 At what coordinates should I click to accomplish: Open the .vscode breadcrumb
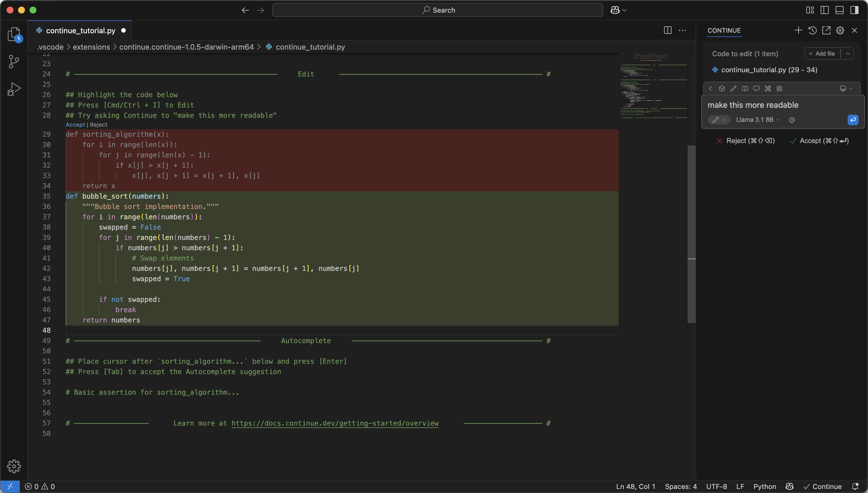tap(50, 47)
